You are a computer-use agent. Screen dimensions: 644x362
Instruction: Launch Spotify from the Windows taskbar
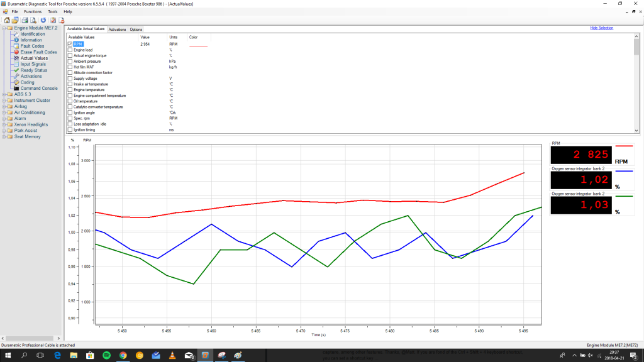106,356
